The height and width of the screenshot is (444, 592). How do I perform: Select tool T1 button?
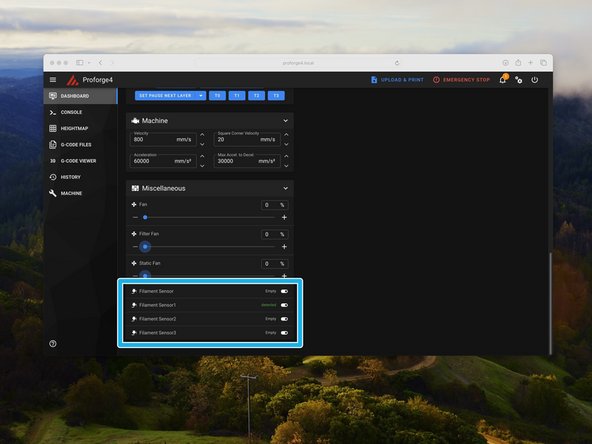pyautogui.click(x=237, y=96)
